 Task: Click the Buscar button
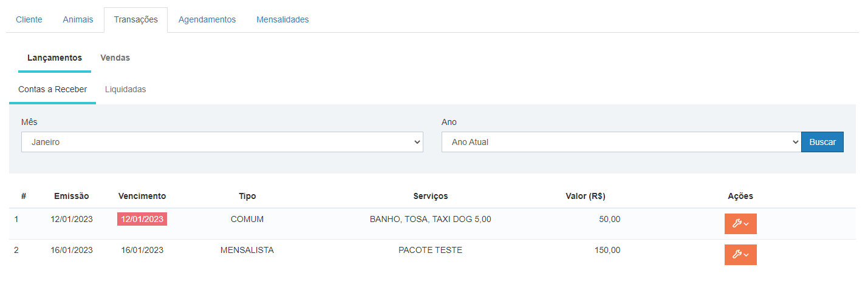(822, 142)
